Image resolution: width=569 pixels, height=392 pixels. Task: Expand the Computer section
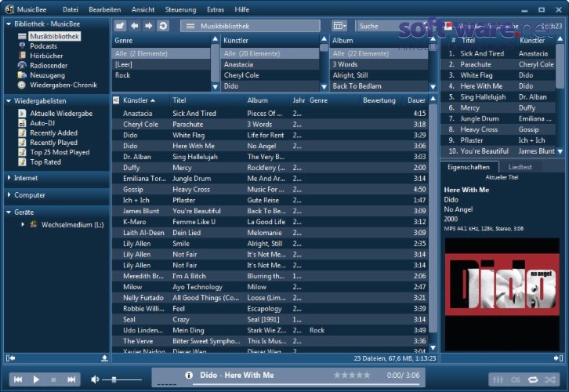tap(9, 195)
